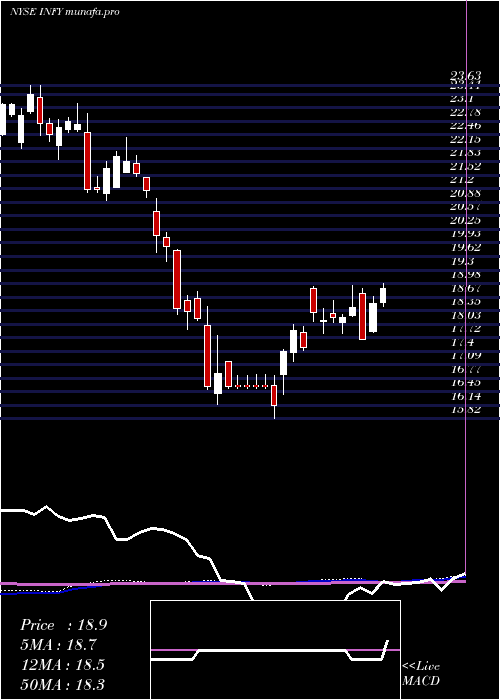The height and width of the screenshot is (700, 500).
Task: Select the 19.62 price axis label
Action: [466, 247]
